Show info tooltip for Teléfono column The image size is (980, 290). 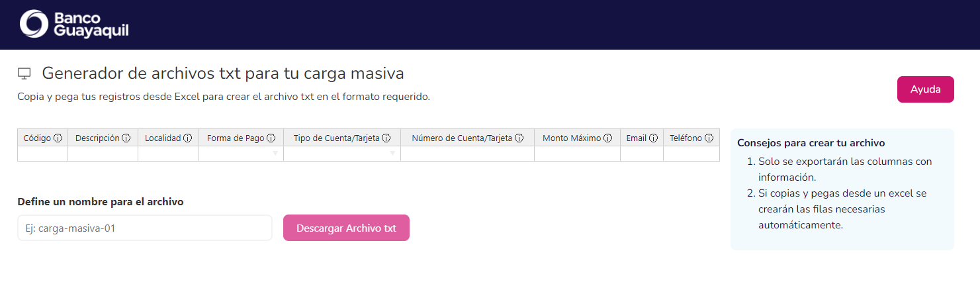709,138
